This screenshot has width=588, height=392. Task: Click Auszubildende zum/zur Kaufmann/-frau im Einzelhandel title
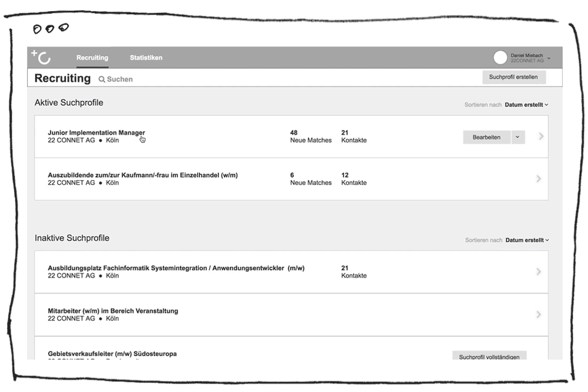coord(142,175)
